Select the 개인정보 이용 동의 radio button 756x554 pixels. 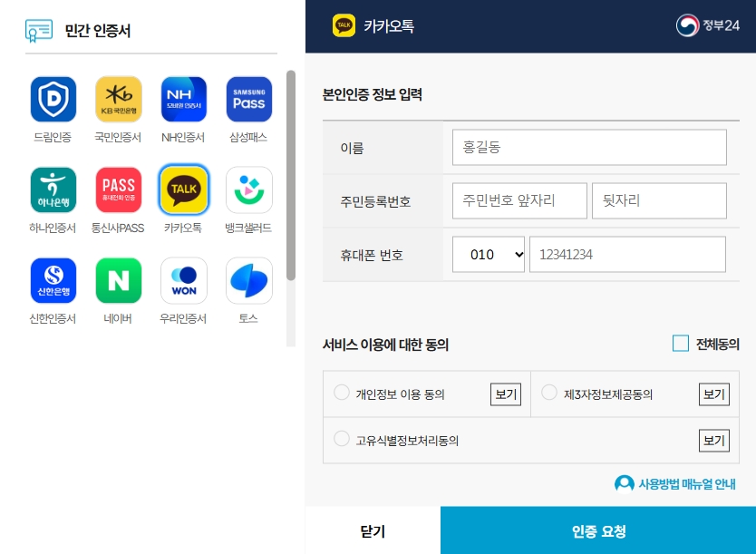(341, 392)
